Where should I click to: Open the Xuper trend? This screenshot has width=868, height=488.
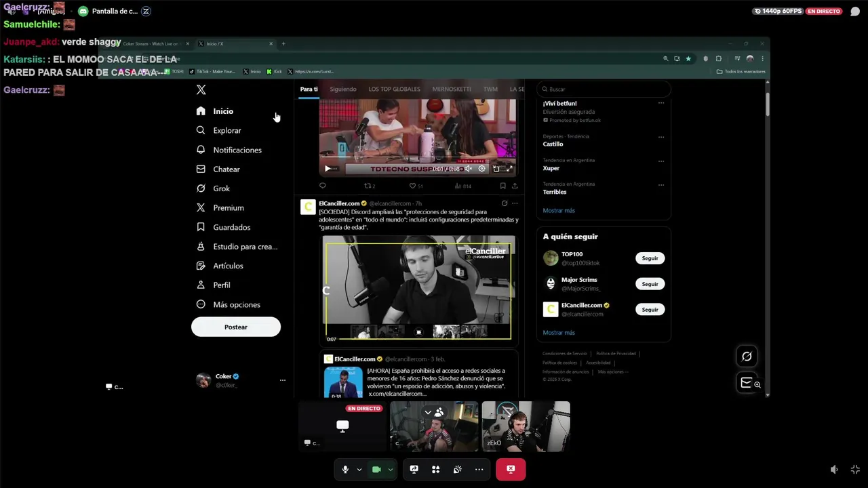pyautogui.click(x=551, y=168)
